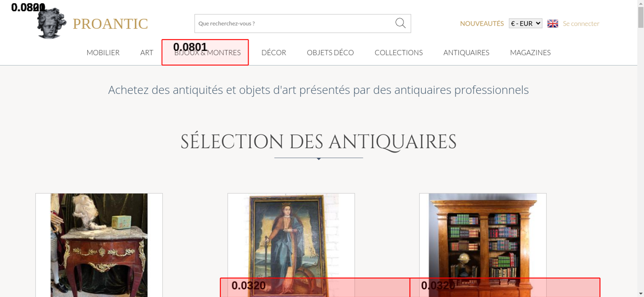
Task: Select Bijoux & Montres category
Action: [x=207, y=52]
